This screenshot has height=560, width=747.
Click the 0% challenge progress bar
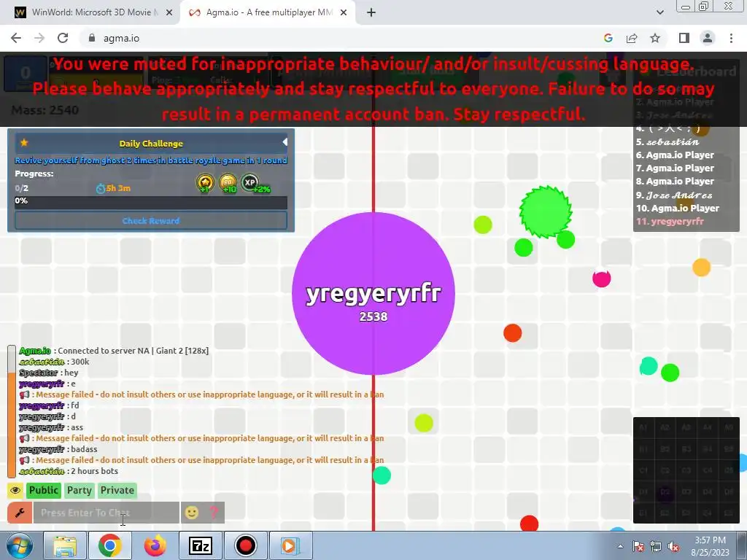(x=151, y=202)
